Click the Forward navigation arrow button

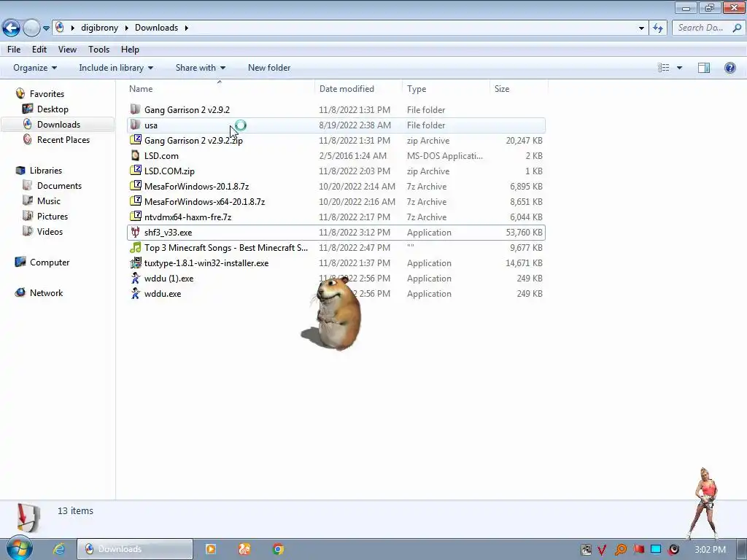[x=31, y=28]
